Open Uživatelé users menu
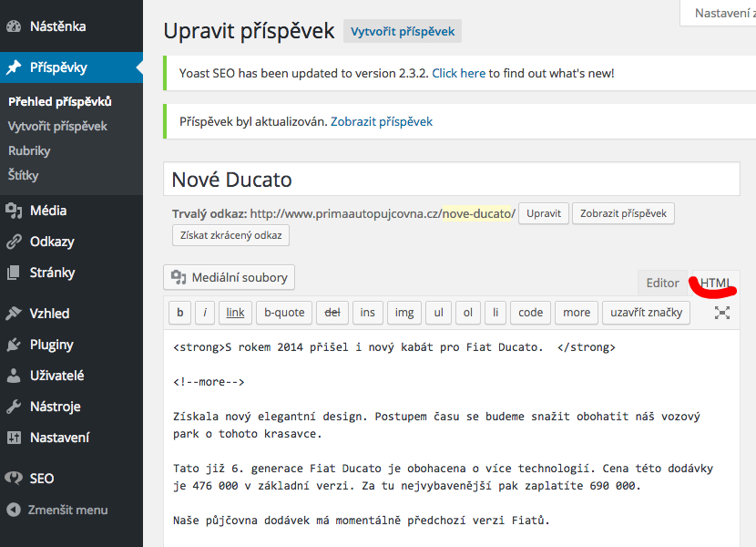Screen dimensions: 756x547 71,376
